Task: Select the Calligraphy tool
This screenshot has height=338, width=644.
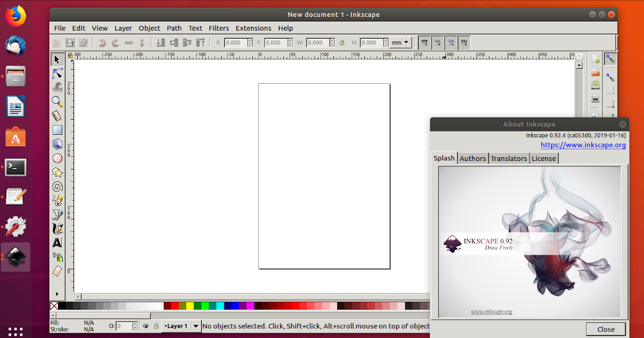Action: click(57, 228)
